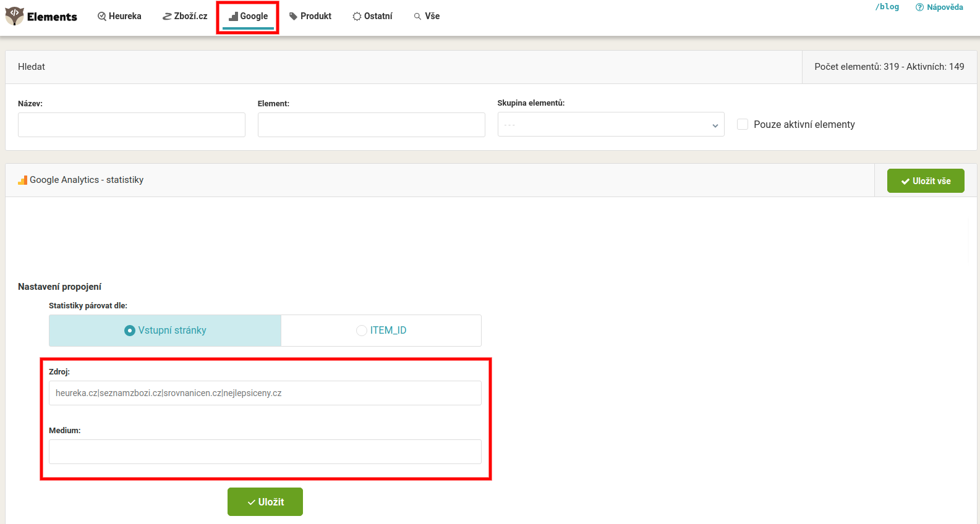980x524 pixels.
Task: Select the Google tab
Action: click(248, 17)
